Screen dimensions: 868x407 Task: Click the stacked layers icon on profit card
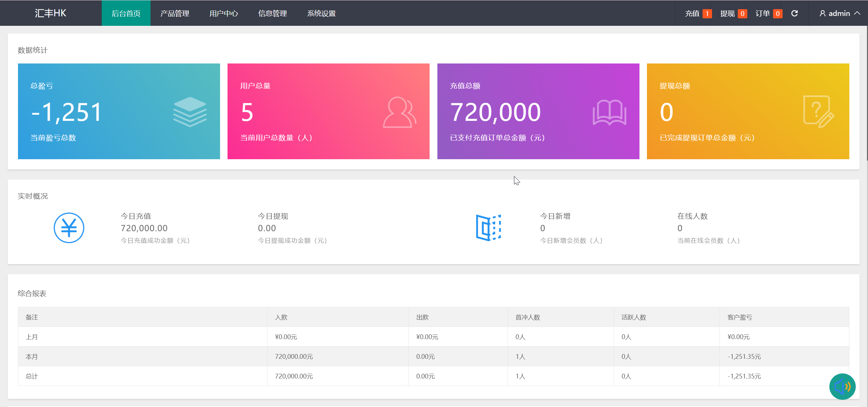coord(190,112)
